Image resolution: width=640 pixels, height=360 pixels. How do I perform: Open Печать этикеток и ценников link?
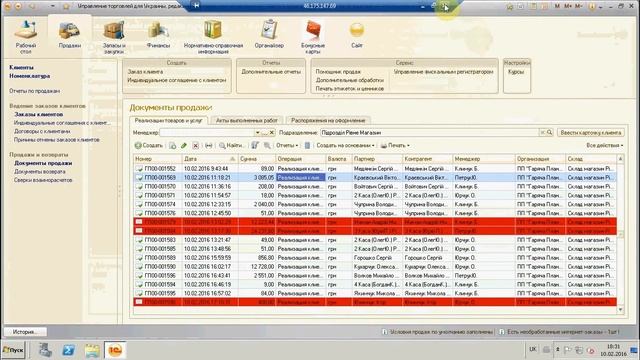[x=349, y=89]
